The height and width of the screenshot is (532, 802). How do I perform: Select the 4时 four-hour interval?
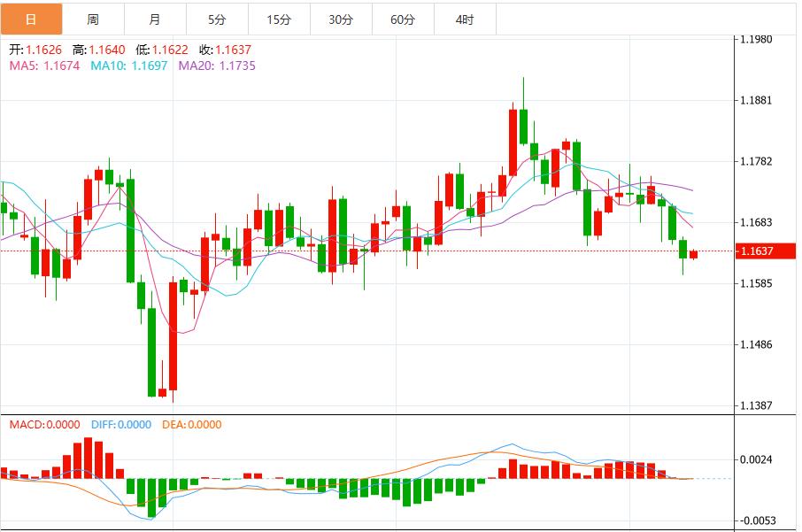(x=463, y=17)
